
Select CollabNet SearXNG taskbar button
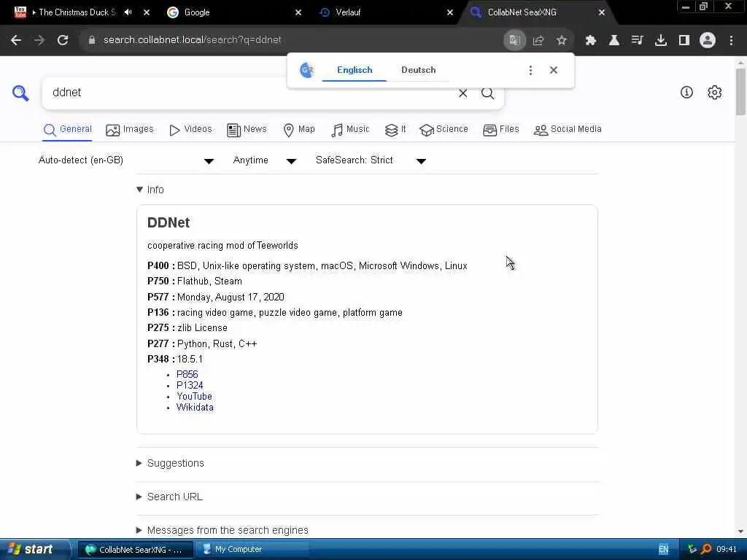[x=135, y=550]
